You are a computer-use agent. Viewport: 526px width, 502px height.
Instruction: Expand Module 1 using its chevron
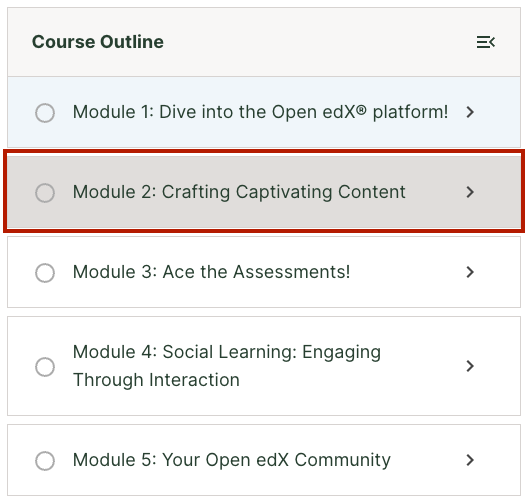pos(470,112)
